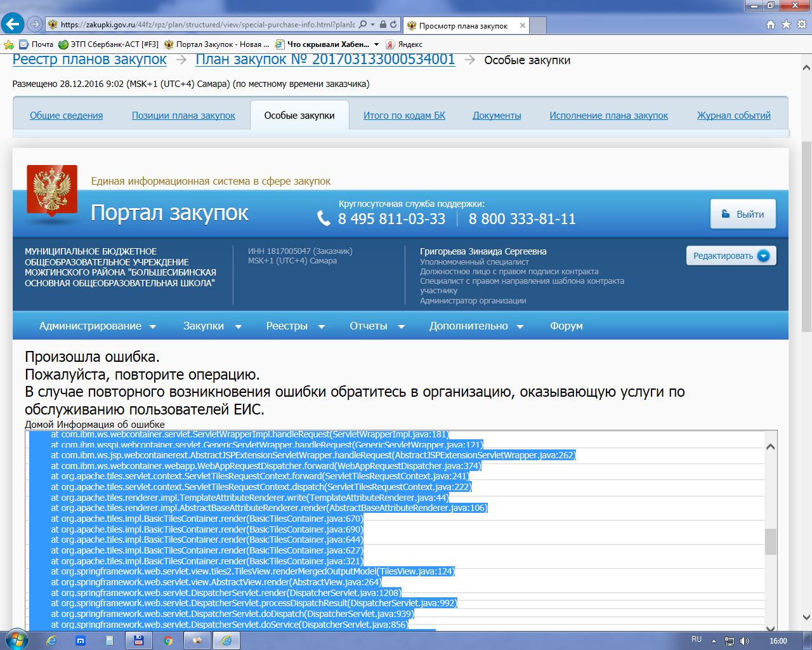Image resolution: width=812 pixels, height=650 pixels.
Task: Open the Отчеты dropdown menu
Action: pos(377,326)
